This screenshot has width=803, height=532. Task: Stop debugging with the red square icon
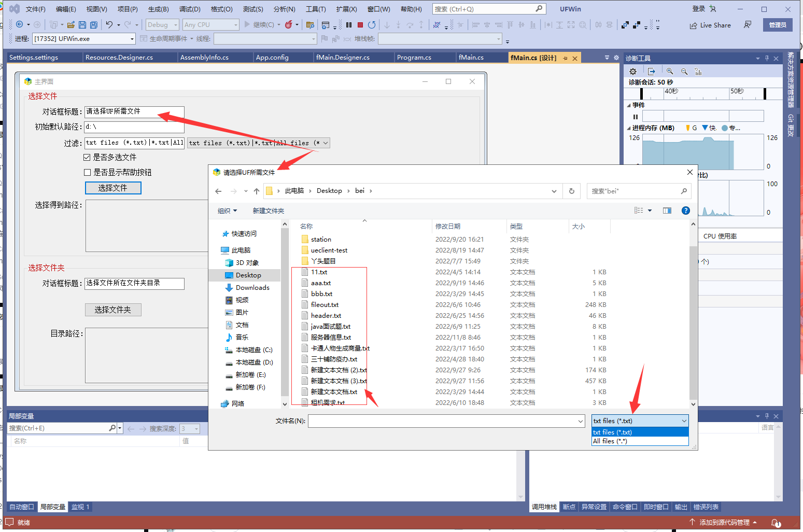[360, 25]
